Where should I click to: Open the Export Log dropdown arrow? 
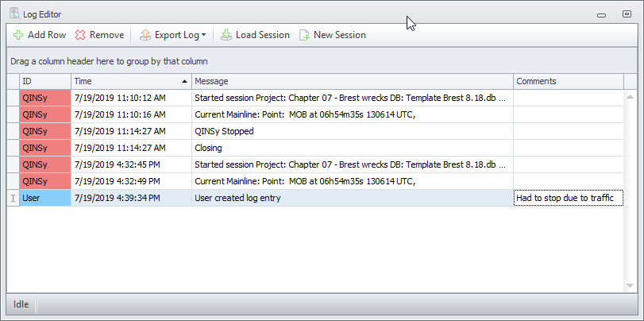[x=204, y=35]
